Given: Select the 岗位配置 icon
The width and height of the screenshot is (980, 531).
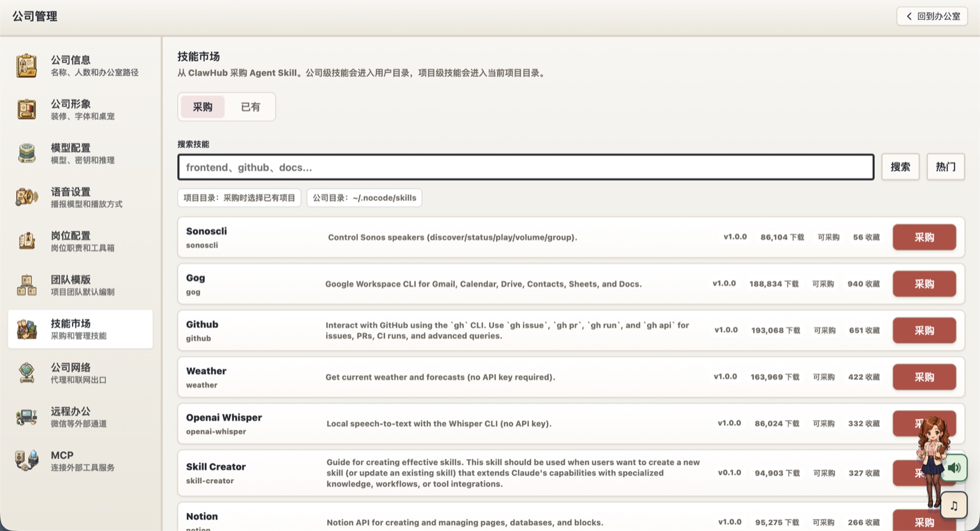Looking at the screenshot, I should tap(26, 241).
